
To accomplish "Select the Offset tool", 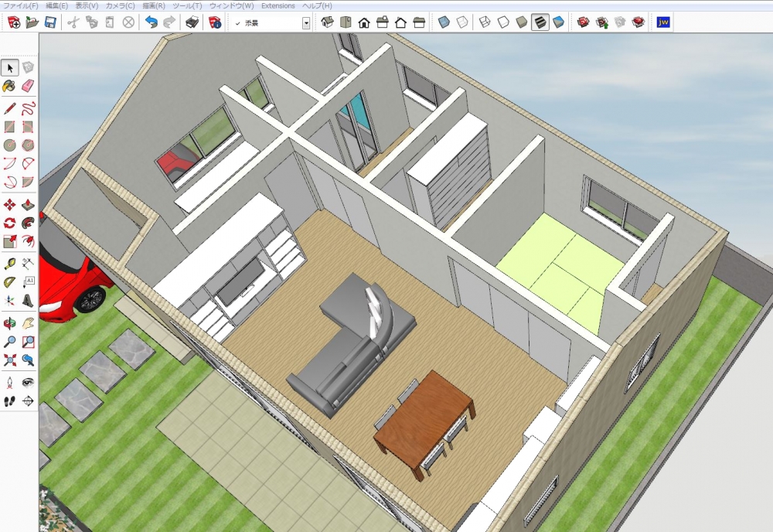I will (28, 240).
